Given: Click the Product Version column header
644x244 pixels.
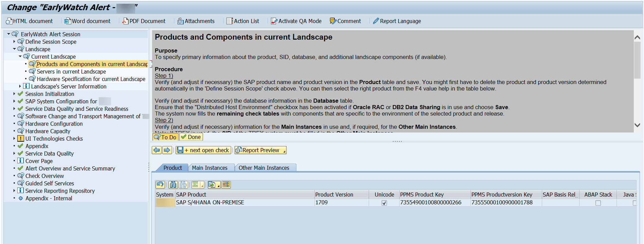Looking at the screenshot, I should click(x=342, y=195).
